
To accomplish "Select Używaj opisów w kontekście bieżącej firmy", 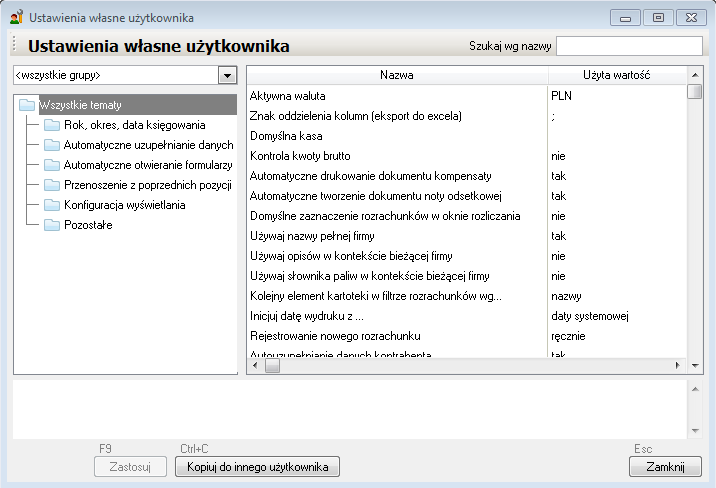I will [x=466, y=256].
